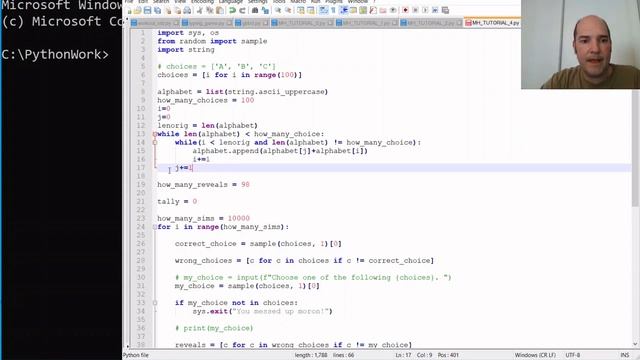Image resolution: width=640 pixels, height=360 pixels.
Task: Click the Python file status label
Action: point(136,355)
